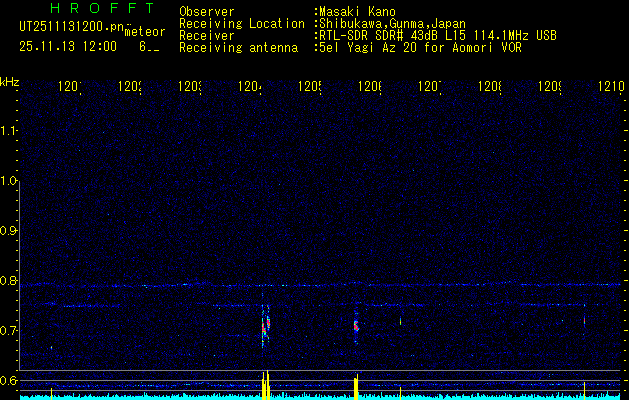
Task: Click the 0.6 kHz frequency axis label
Action: tap(10, 380)
